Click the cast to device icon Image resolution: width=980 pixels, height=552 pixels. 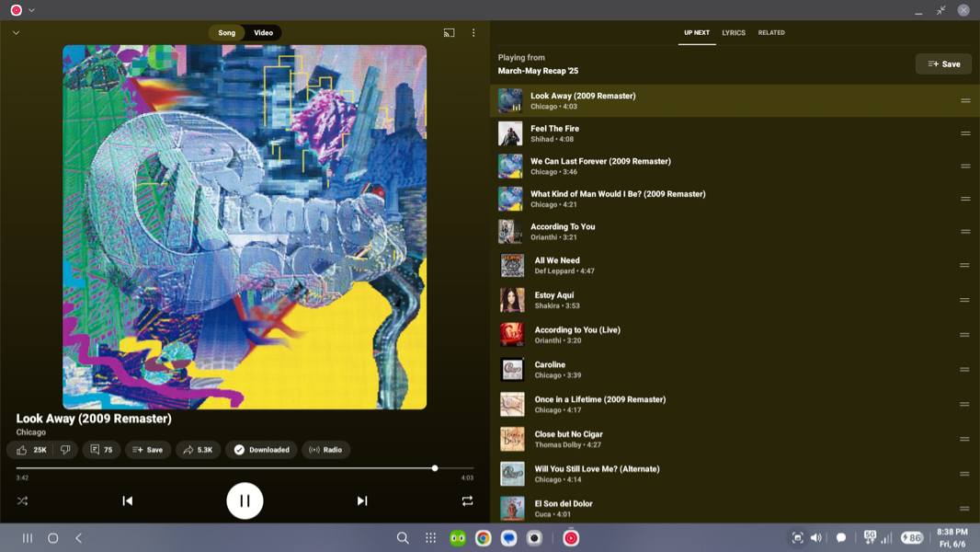coord(449,33)
